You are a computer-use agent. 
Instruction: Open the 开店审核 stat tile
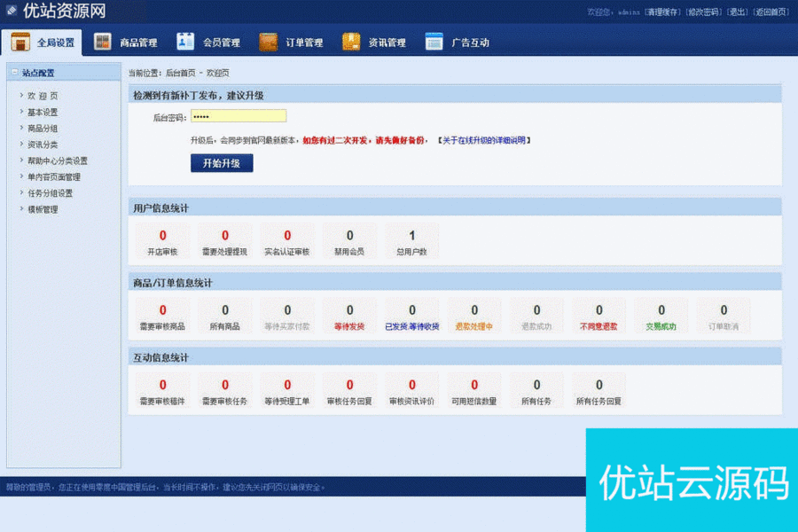coord(163,241)
